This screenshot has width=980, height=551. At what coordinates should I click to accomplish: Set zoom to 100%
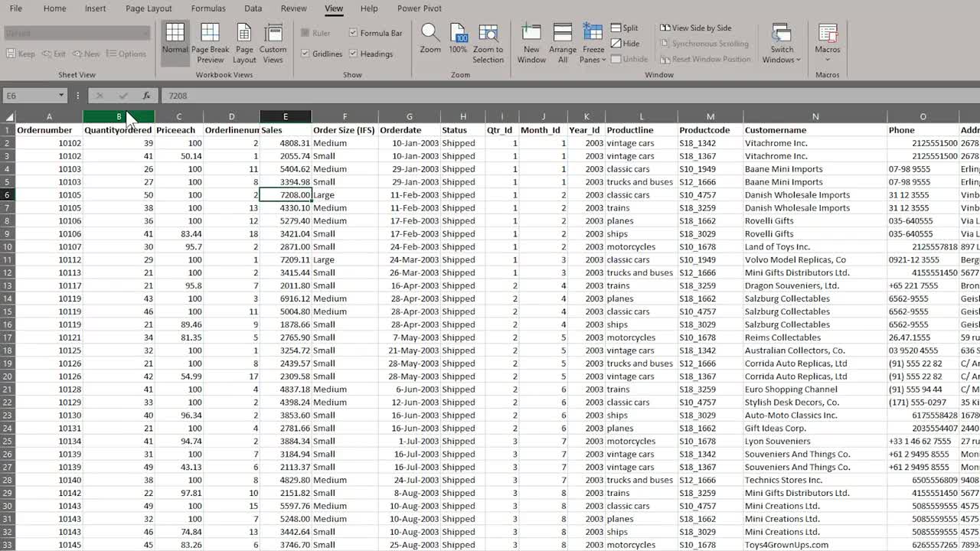tap(458, 42)
